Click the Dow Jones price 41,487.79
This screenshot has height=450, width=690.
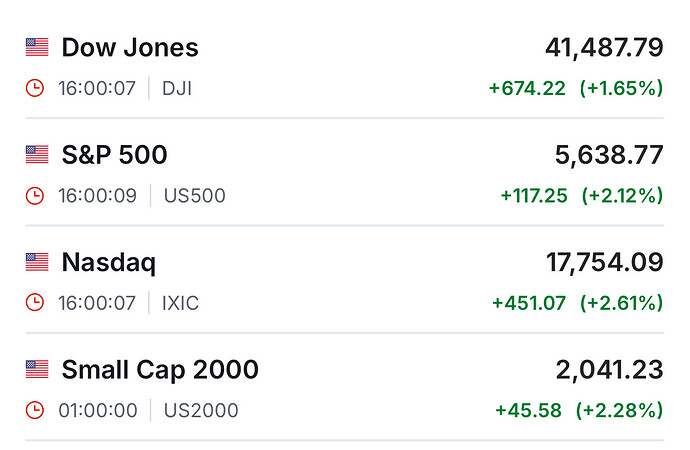click(603, 47)
